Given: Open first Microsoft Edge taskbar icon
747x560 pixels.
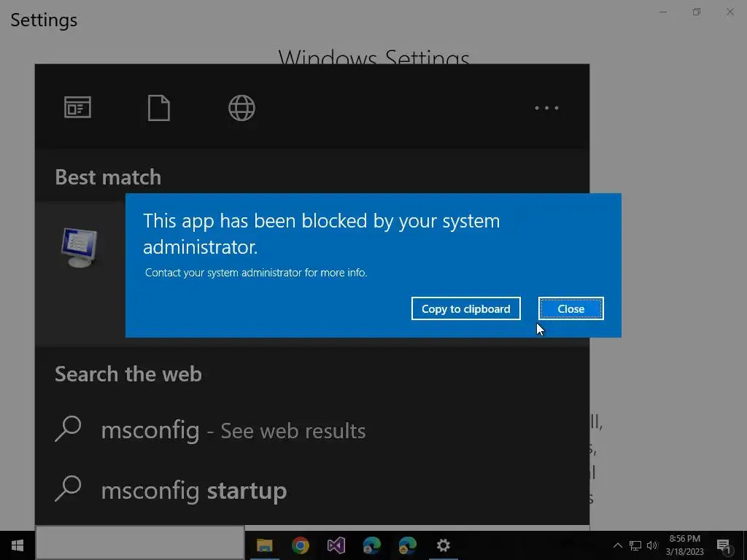Looking at the screenshot, I should [x=371, y=545].
